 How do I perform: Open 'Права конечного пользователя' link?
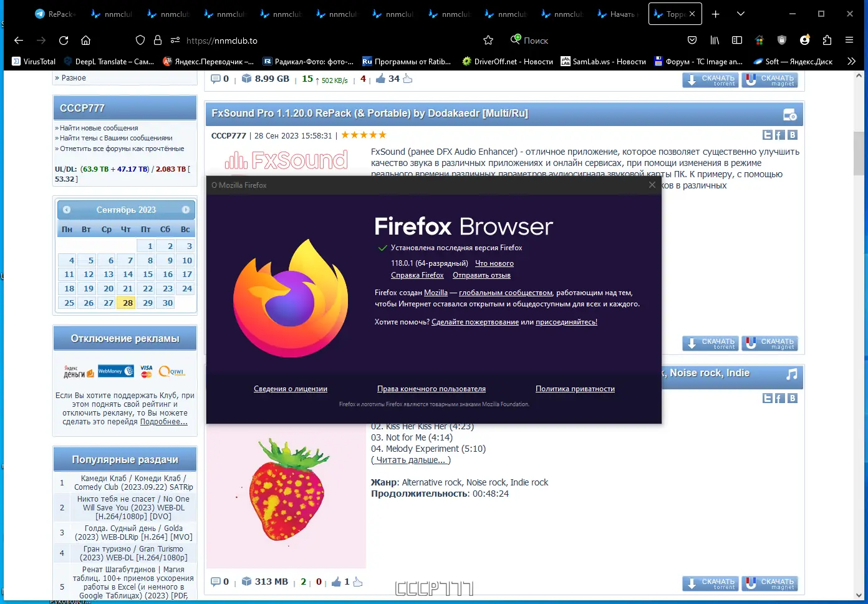[432, 389]
